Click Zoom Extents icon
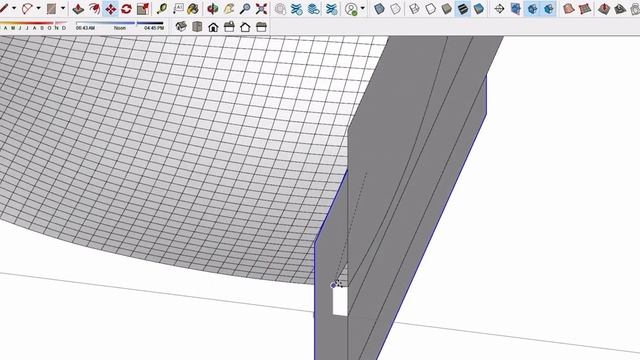Screen dimensions: 640x360 261,8
